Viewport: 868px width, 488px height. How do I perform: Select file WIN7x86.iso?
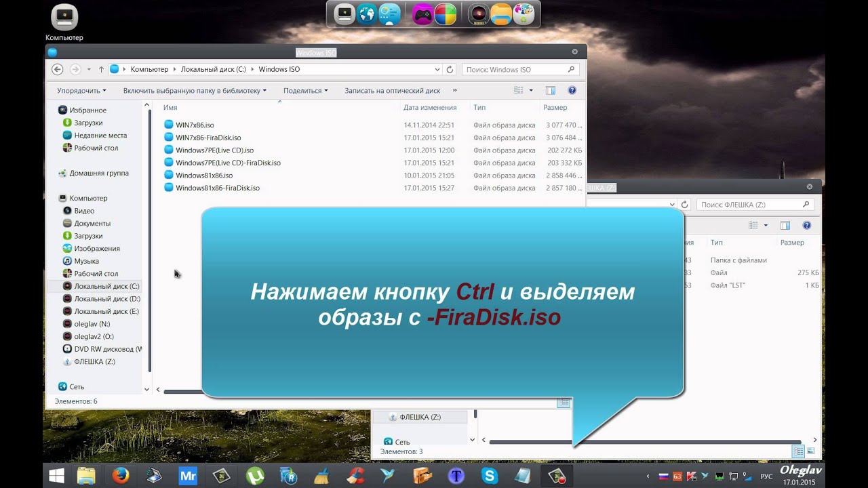pos(195,125)
